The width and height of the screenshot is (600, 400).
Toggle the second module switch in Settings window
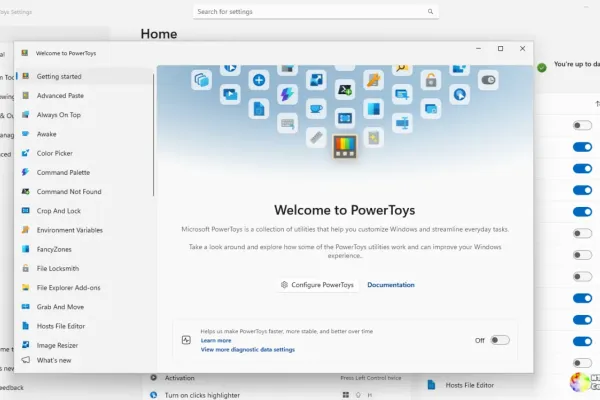pyautogui.click(x=582, y=147)
